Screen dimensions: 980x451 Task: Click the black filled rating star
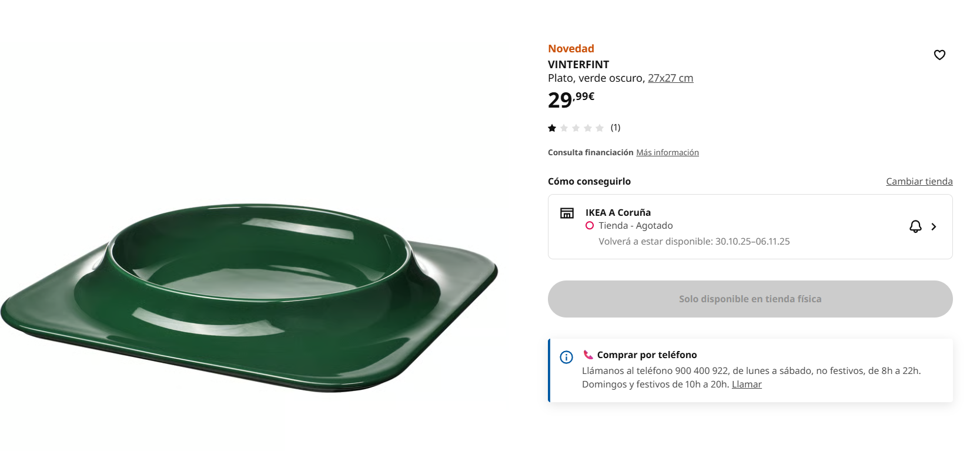pos(552,128)
